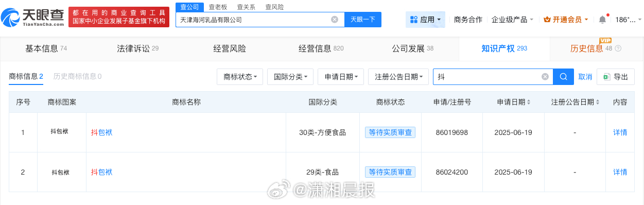This screenshot has height=205, width=644.
Task: Expand the 开通会员 membership dropdown
Action: click(566, 20)
